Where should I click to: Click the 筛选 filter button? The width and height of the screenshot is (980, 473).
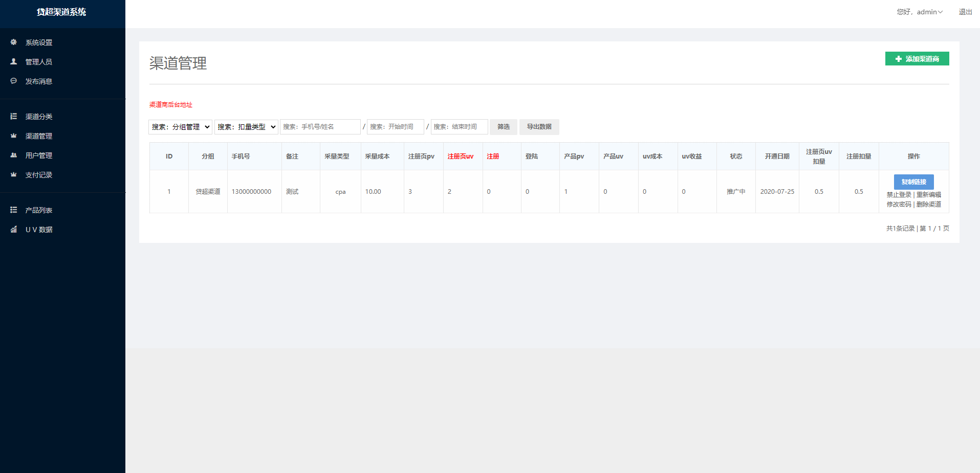click(x=503, y=127)
